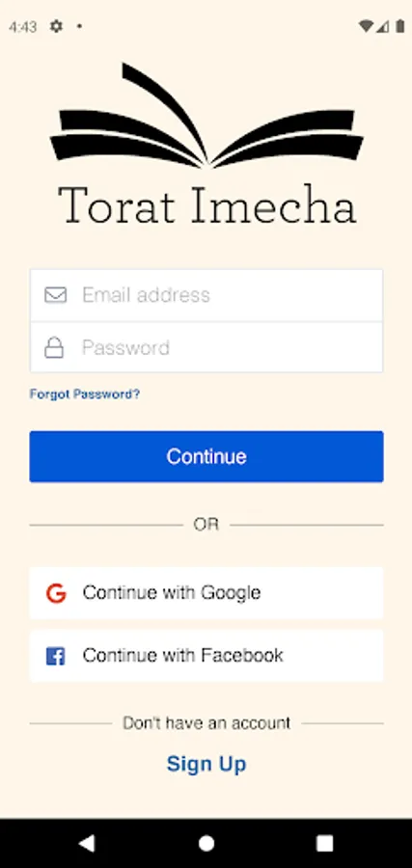This screenshot has height=868, width=412.
Task: Click the settings gear in status bar
Action: pyautogui.click(x=56, y=26)
